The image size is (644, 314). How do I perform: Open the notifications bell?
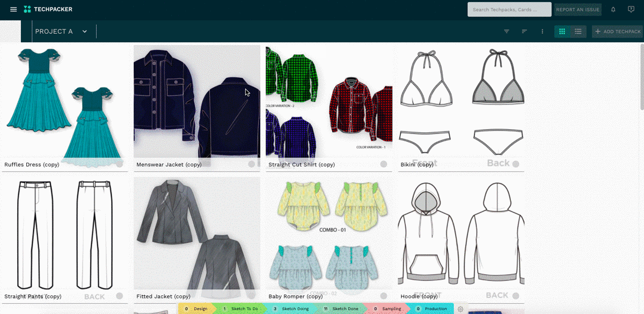pyautogui.click(x=613, y=10)
